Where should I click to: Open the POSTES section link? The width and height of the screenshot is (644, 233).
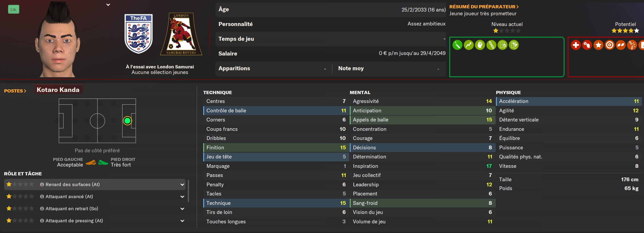pyautogui.click(x=15, y=91)
